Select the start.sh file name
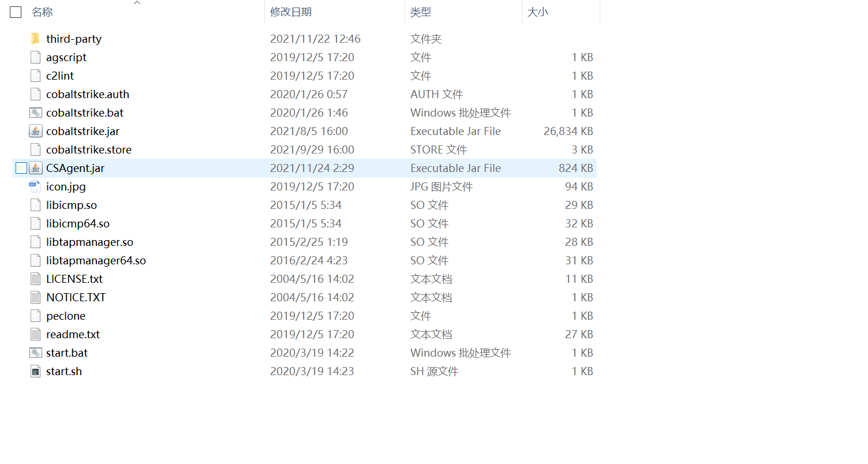This screenshot has width=868, height=464. [64, 371]
